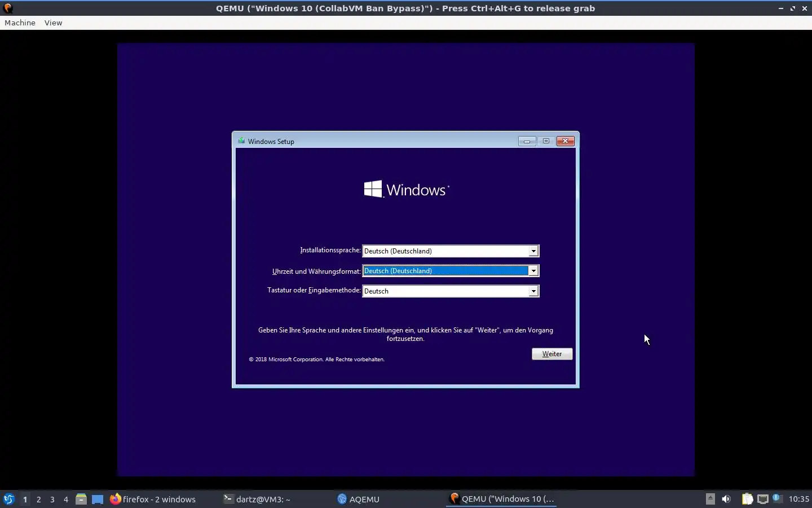Open the Tastatur oder Eingabemethode dropdown

[x=451, y=291]
